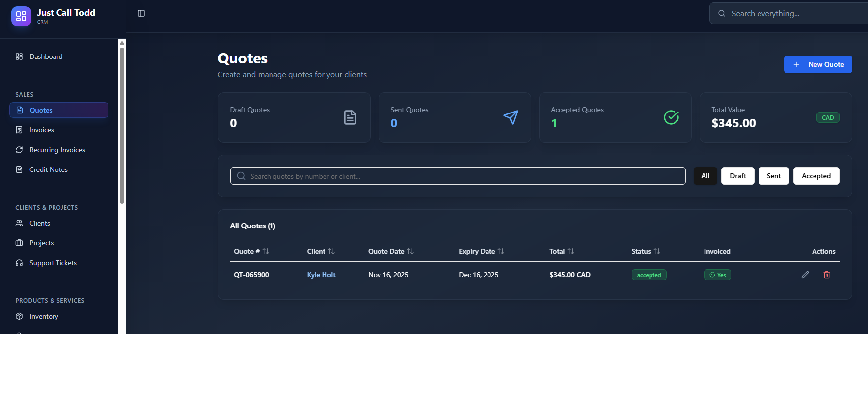Show only Accepted quotes filter
Screen dimensions: 868x395
coord(816,176)
